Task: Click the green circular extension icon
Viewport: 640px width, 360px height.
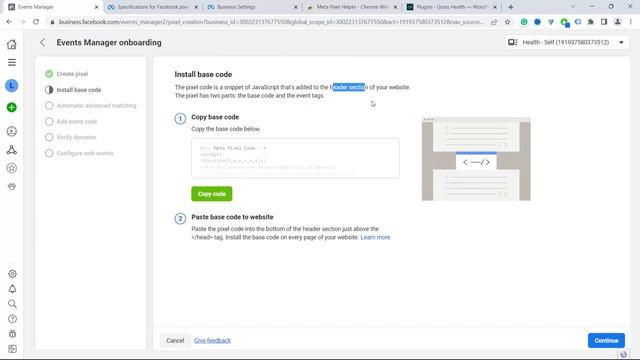Action: pyautogui.click(x=524, y=22)
